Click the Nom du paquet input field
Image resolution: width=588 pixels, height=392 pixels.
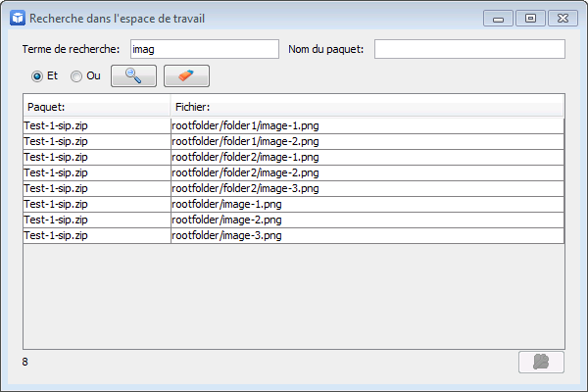coord(469,49)
